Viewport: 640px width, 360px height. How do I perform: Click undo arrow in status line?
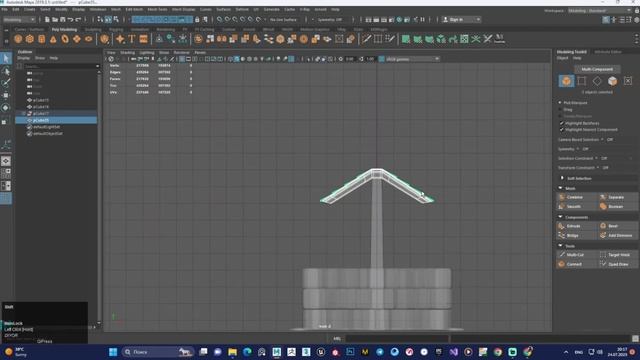tap(71, 20)
